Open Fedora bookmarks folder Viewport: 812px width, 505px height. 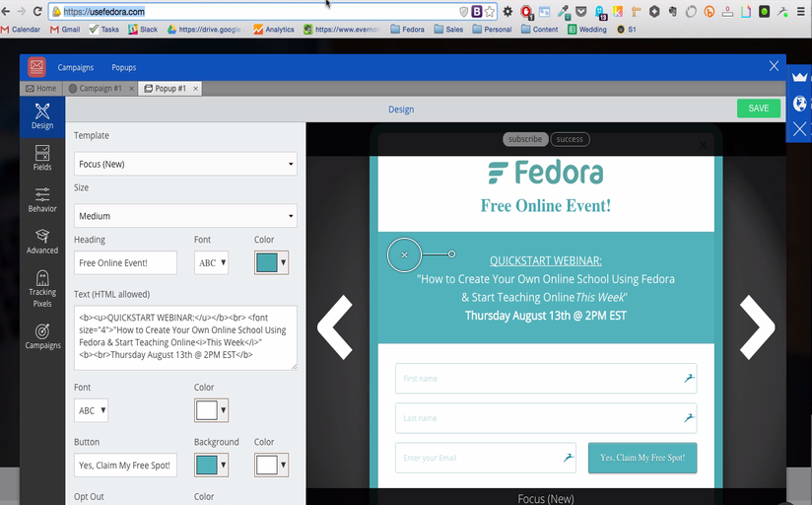(408, 30)
